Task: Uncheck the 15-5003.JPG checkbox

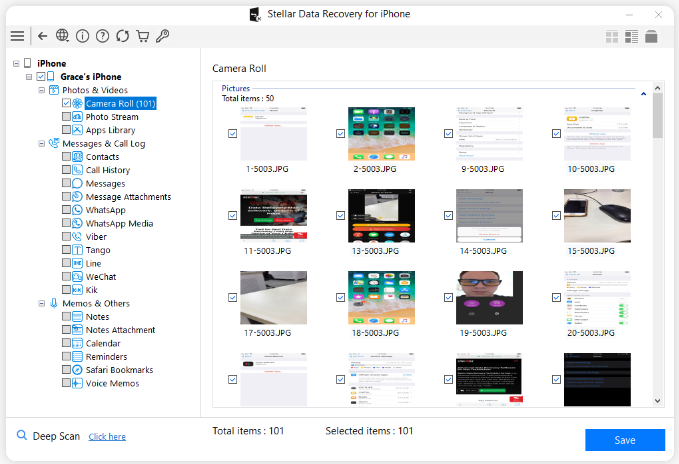Action: [x=556, y=216]
